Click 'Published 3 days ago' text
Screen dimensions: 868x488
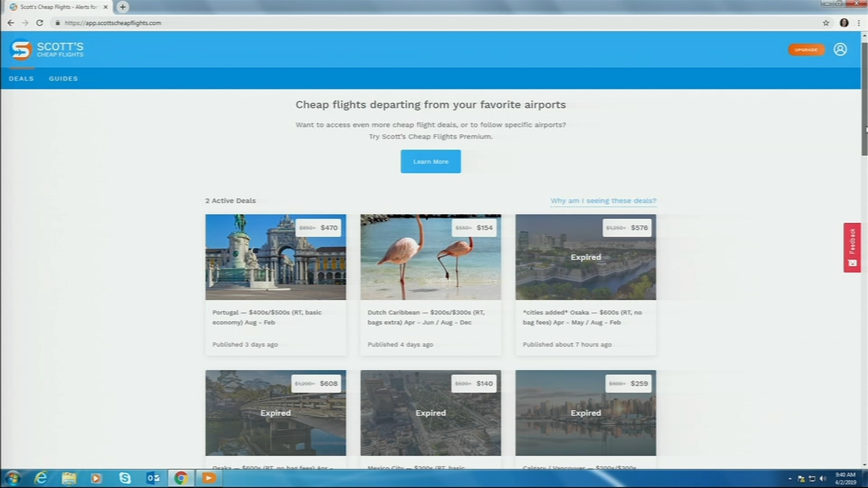(x=245, y=344)
